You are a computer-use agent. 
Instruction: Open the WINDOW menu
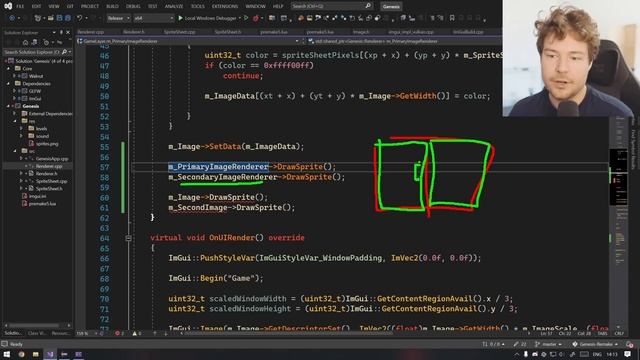click(x=256, y=7)
